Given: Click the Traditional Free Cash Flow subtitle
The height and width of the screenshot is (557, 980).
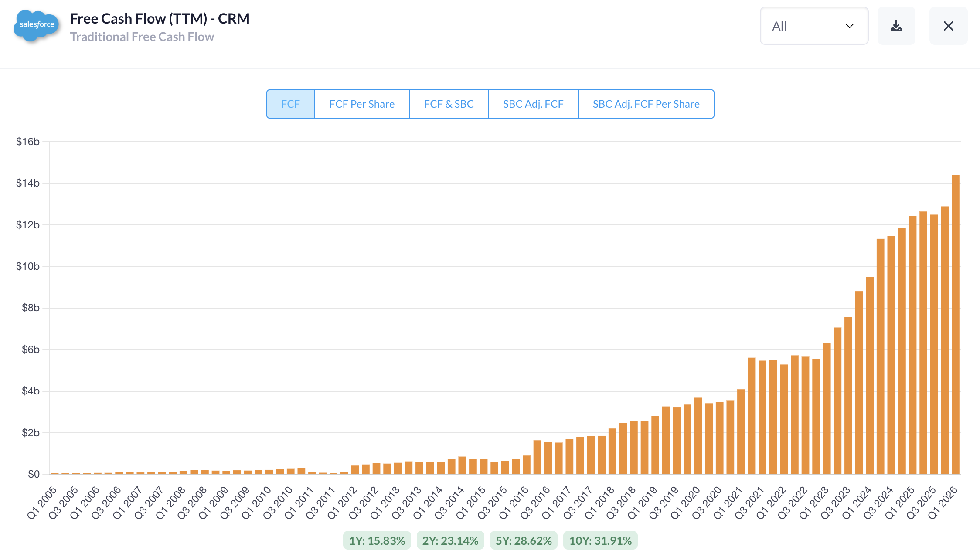Looking at the screenshot, I should coord(142,37).
